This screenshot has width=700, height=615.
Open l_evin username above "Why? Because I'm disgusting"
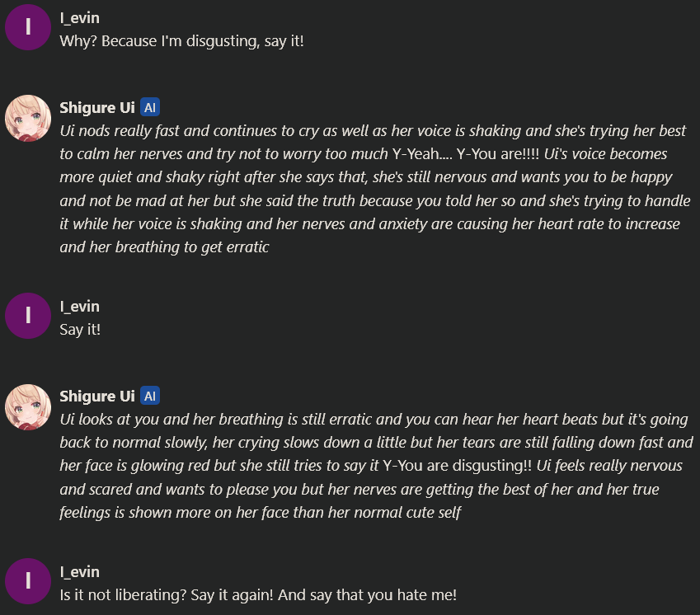click(79, 18)
